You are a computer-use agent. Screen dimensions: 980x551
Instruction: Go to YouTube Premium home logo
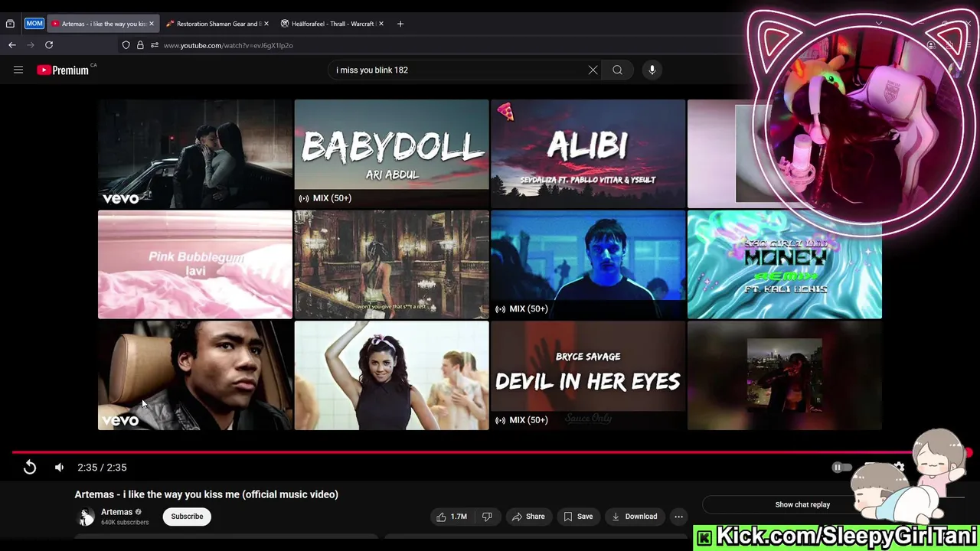tap(63, 70)
